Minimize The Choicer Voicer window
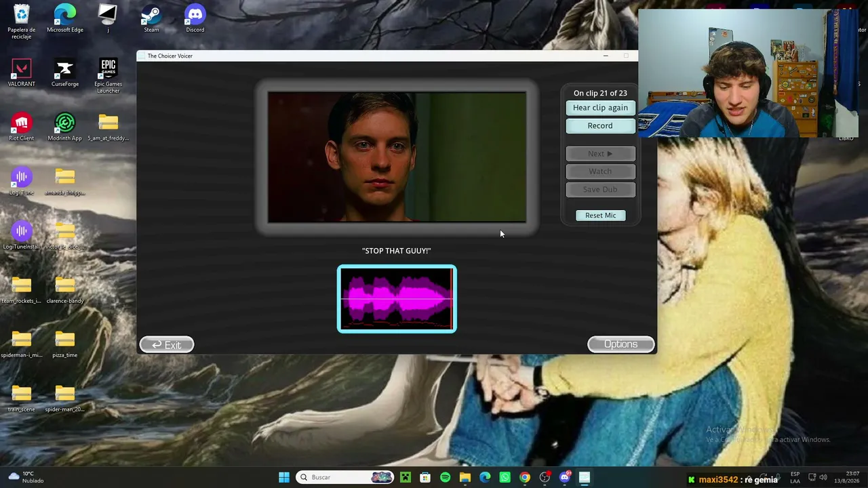868x488 pixels. point(606,56)
